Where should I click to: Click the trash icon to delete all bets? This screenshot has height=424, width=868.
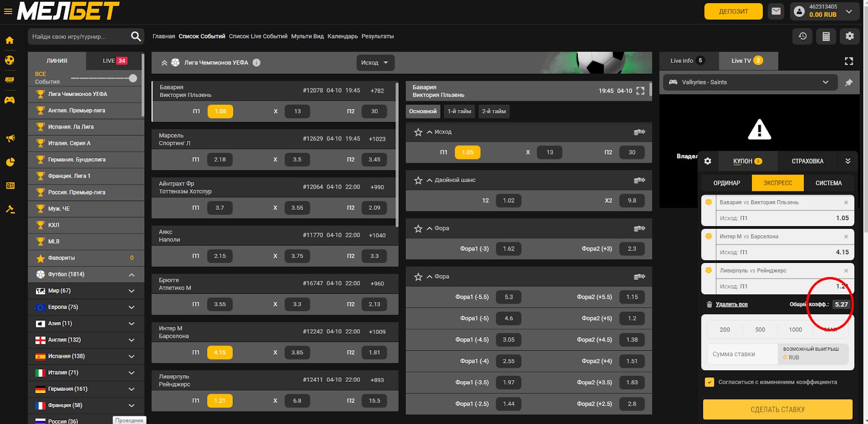[x=709, y=305]
